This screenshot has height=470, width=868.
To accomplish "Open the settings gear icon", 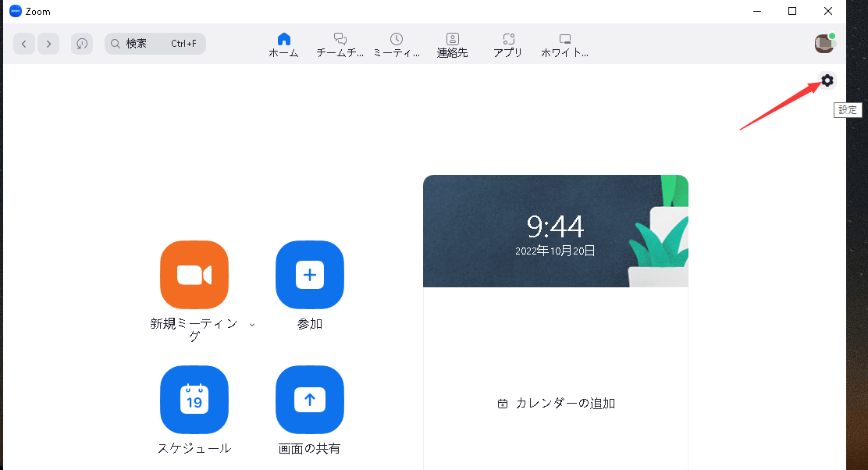I will pyautogui.click(x=827, y=80).
